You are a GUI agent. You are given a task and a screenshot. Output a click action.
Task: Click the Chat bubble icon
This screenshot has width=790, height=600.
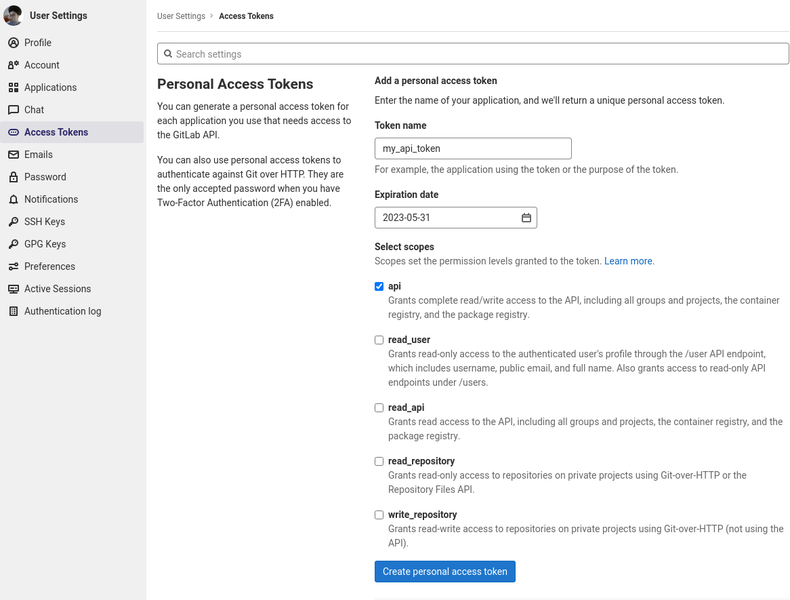pos(13,110)
